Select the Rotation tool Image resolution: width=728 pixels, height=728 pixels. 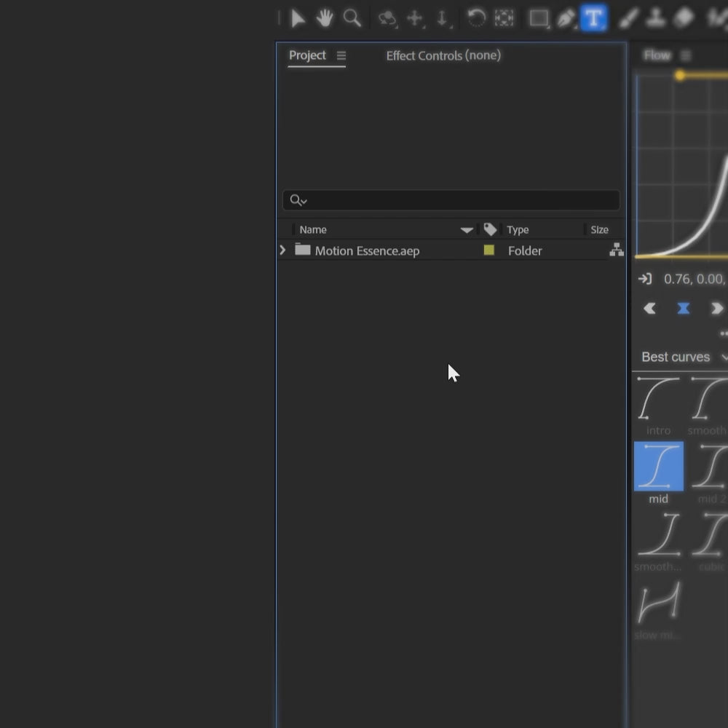pos(477,18)
